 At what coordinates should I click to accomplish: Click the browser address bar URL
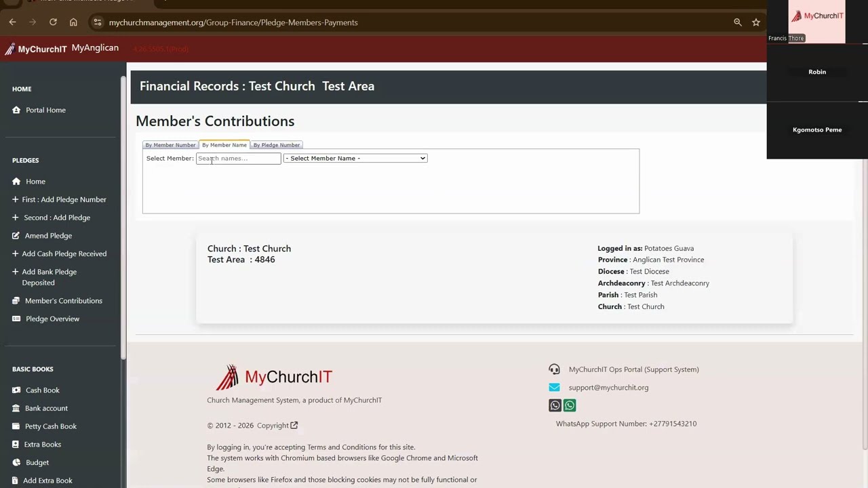click(x=233, y=22)
